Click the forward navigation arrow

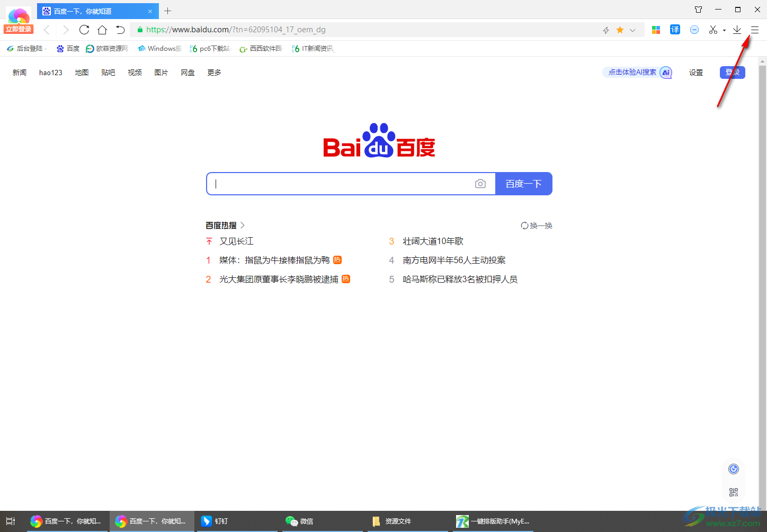[x=66, y=30]
